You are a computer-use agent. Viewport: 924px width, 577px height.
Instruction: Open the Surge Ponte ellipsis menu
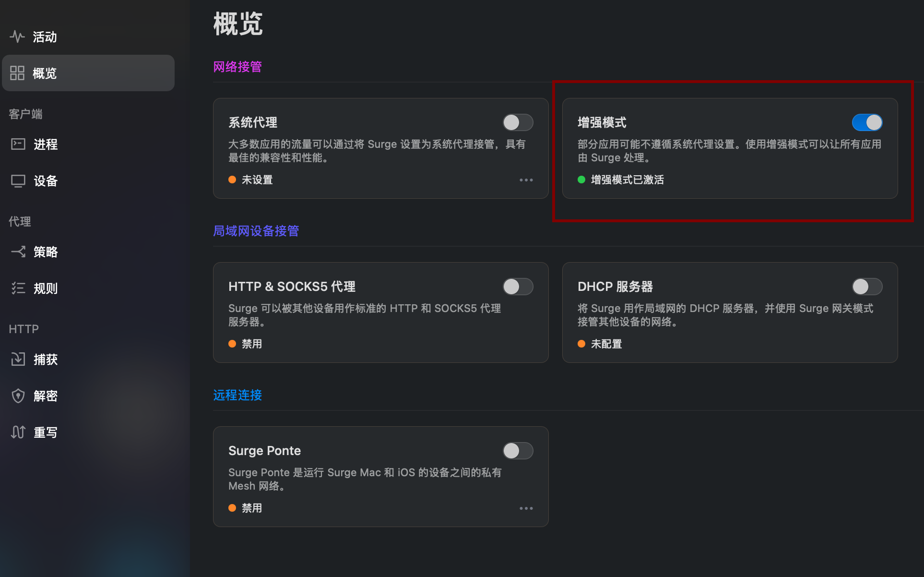pos(526,508)
